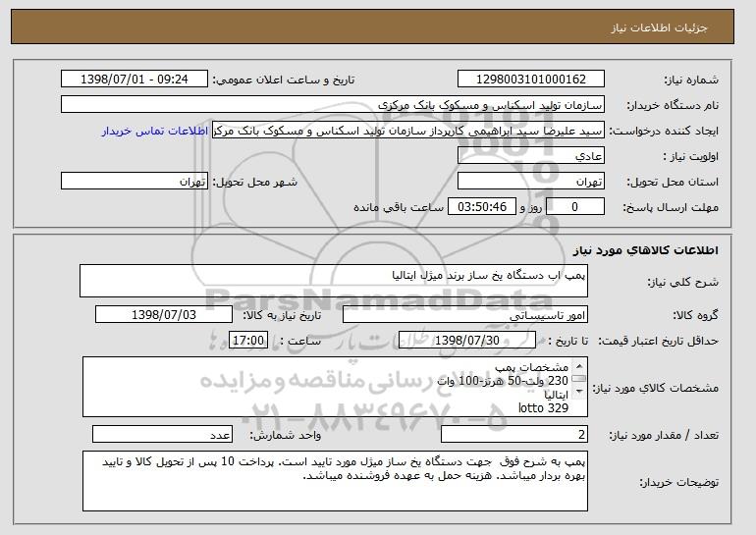Click the 'واحد شمارش:' label
Image resolution: width=756 pixels, height=535 pixels.
click(285, 435)
